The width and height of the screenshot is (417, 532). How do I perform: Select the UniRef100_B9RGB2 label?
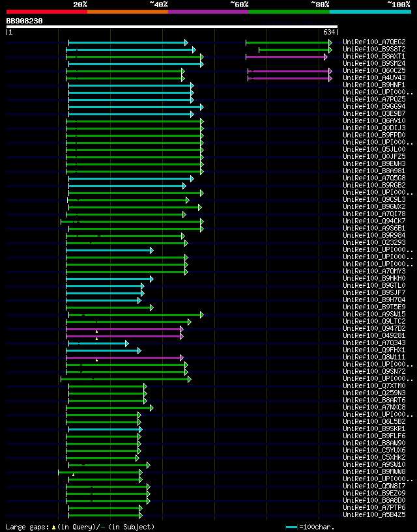click(374, 185)
